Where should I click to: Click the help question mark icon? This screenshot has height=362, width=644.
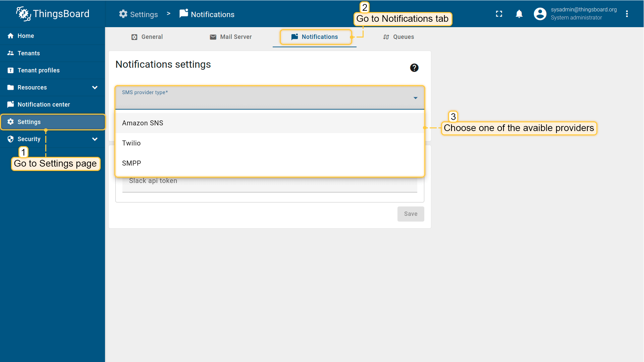[414, 68]
